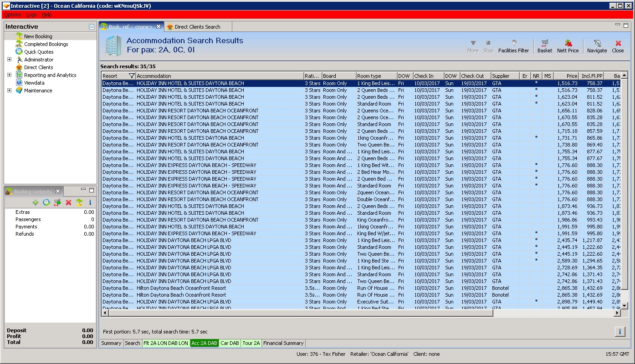Select the Passengers row in Booking contents

pyautogui.click(x=50, y=219)
